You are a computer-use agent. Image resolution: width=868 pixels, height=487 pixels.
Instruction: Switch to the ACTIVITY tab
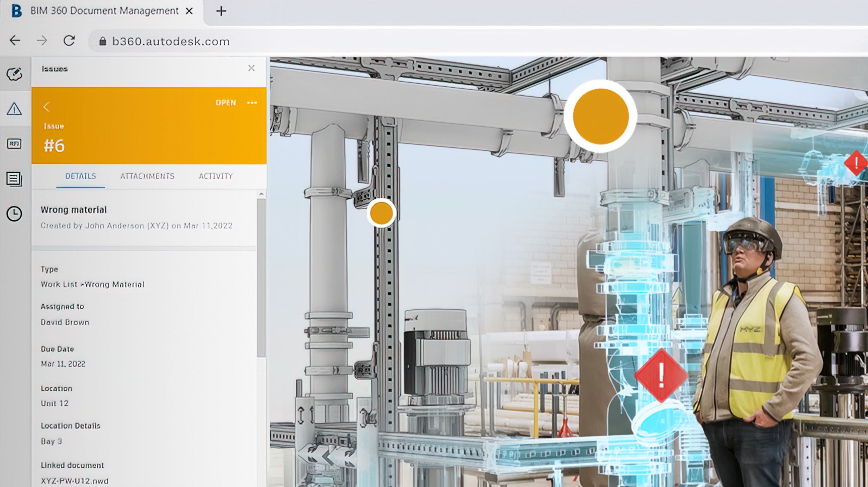tap(215, 176)
